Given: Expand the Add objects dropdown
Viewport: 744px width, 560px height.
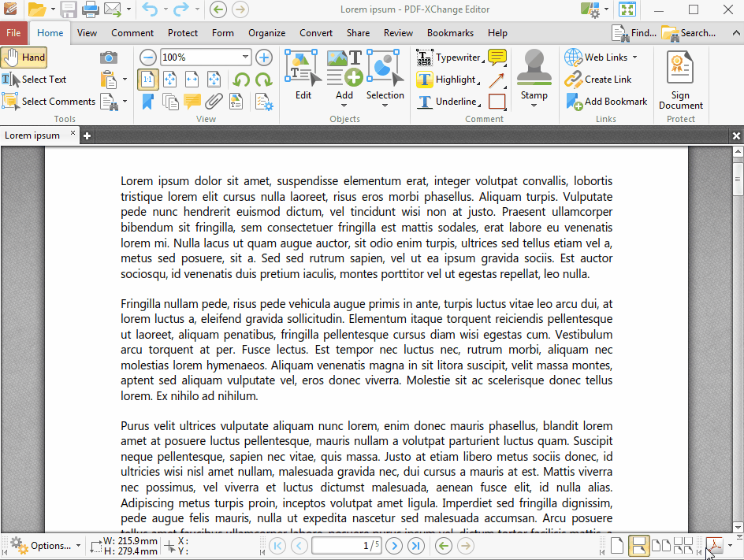Looking at the screenshot, I should 344,106.
